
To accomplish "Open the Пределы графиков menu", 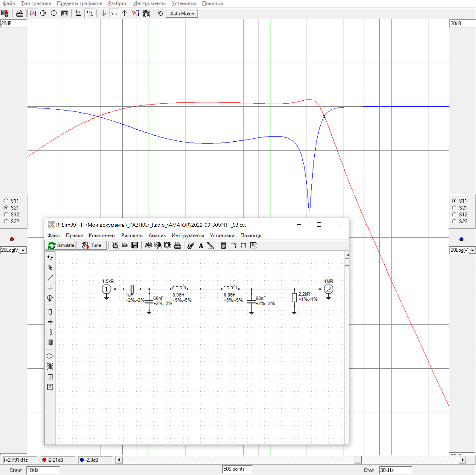I will click(x=79, y=3).
